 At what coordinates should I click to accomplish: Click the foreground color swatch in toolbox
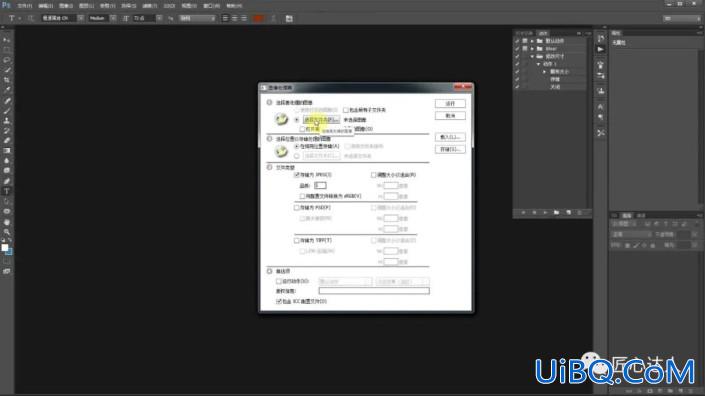click(x=4, y=248)
